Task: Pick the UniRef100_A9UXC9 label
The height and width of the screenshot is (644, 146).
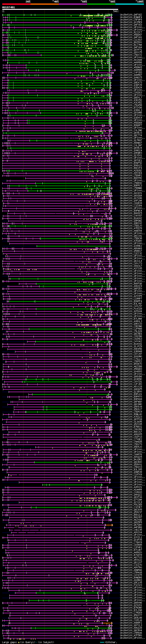Action: 131,286
